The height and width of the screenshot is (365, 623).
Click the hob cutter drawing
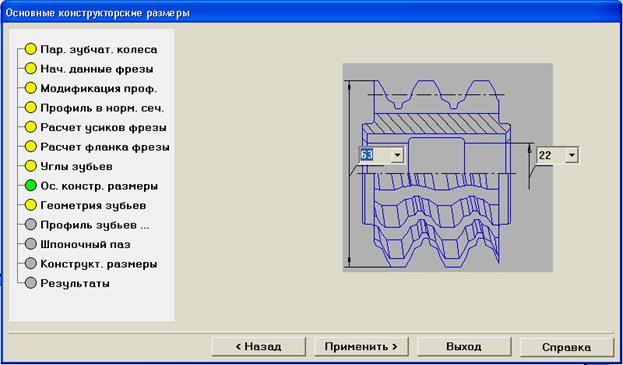448,168
